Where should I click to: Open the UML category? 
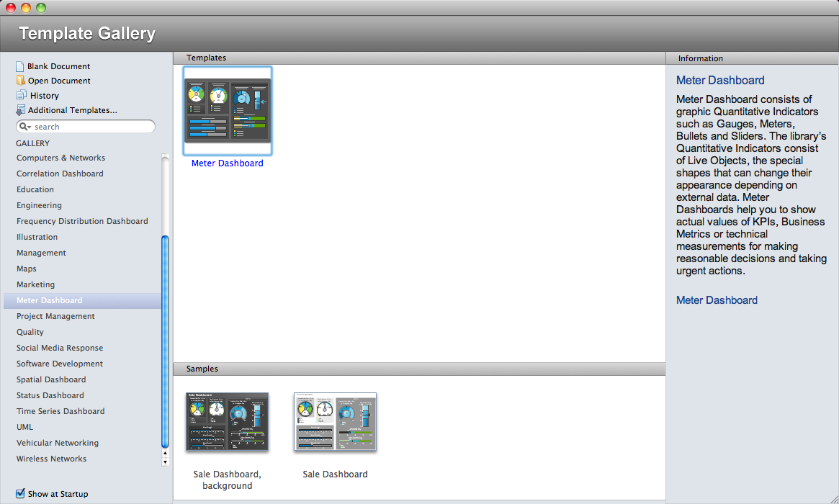pos(24,427)
